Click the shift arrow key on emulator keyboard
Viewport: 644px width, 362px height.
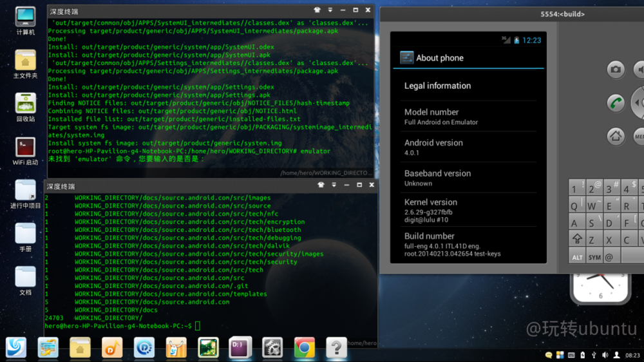click(x=577, y=239)
